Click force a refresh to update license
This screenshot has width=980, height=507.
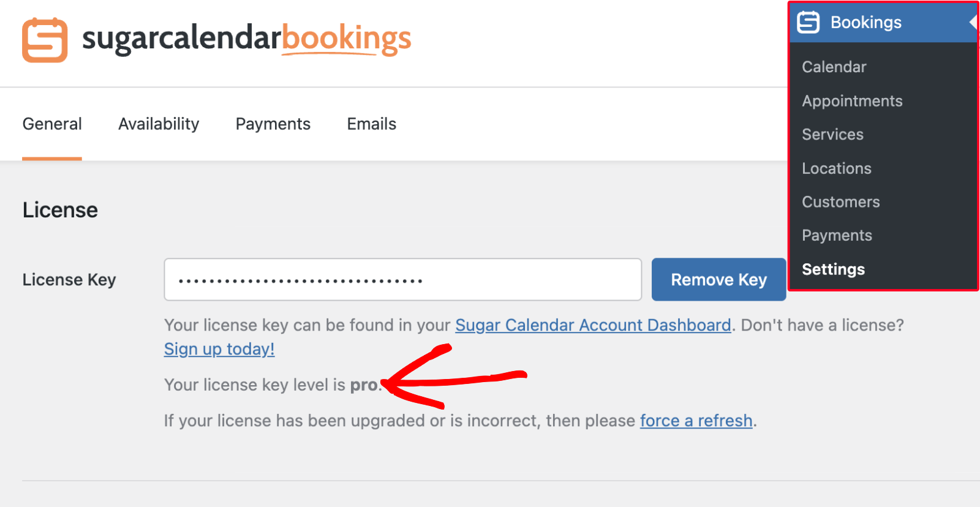click(x=696, y=421)
